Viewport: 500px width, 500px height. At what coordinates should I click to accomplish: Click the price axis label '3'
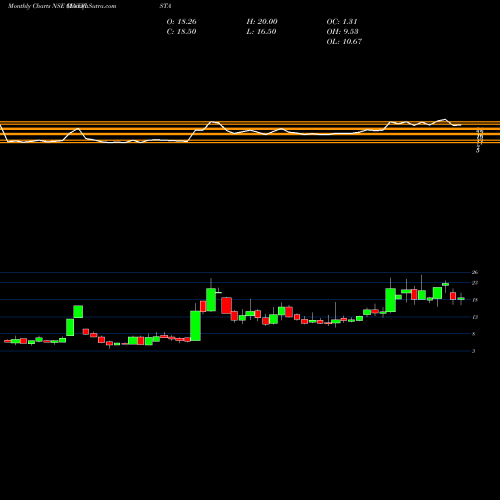point(474,351)
